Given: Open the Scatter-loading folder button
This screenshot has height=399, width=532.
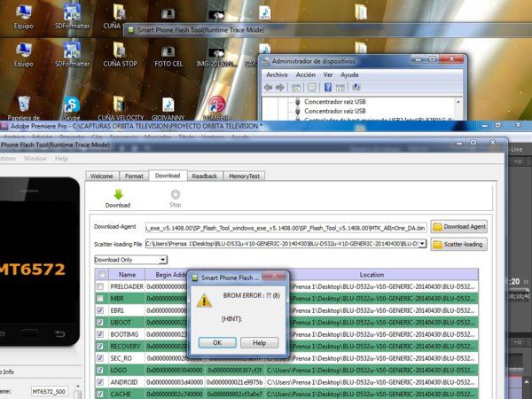Looking at the screenshot, I should [459, 245].
